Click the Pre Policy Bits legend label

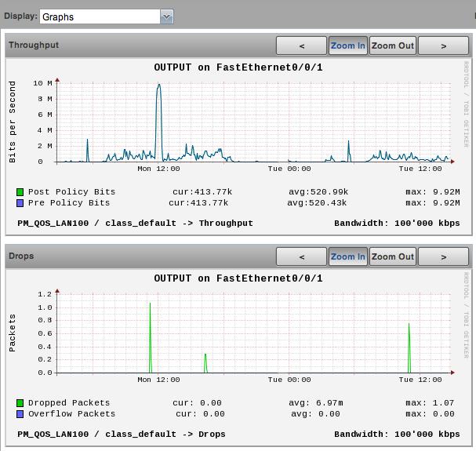point(69,203)
